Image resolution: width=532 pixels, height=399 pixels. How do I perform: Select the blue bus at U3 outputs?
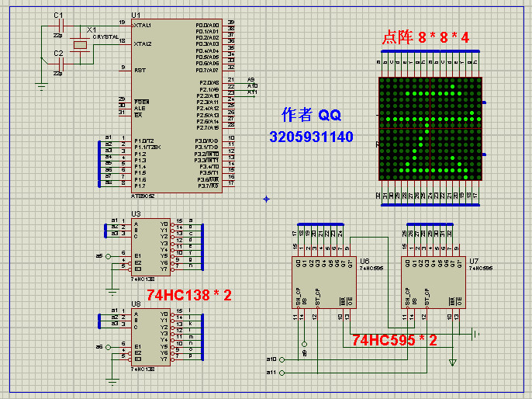(x=202, y=247)
